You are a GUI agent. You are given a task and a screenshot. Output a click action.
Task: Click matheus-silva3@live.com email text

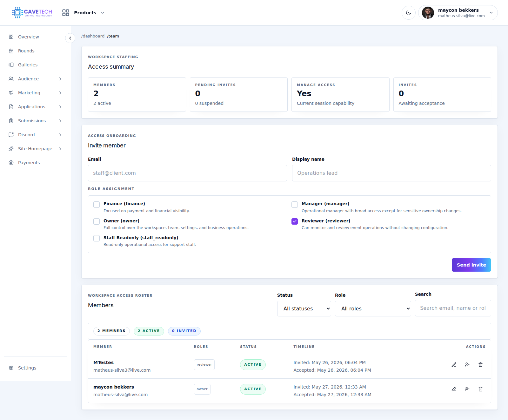click(x=122, y=370)
